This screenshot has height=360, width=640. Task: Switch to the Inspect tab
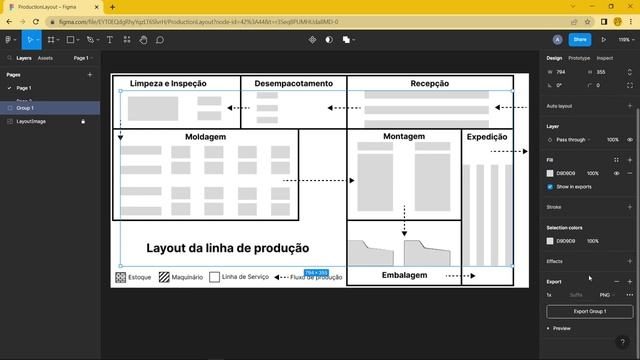click(x=604, y=58)
